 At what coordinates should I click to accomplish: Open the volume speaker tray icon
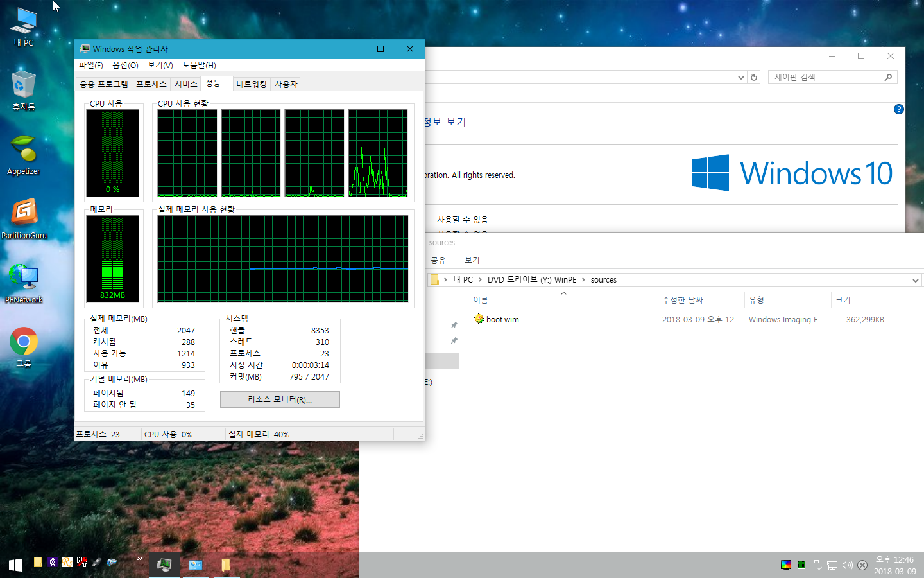tap(848, 565)
